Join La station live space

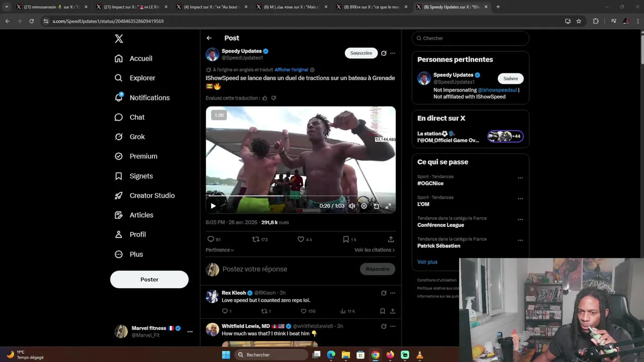[x=470, y=137]
